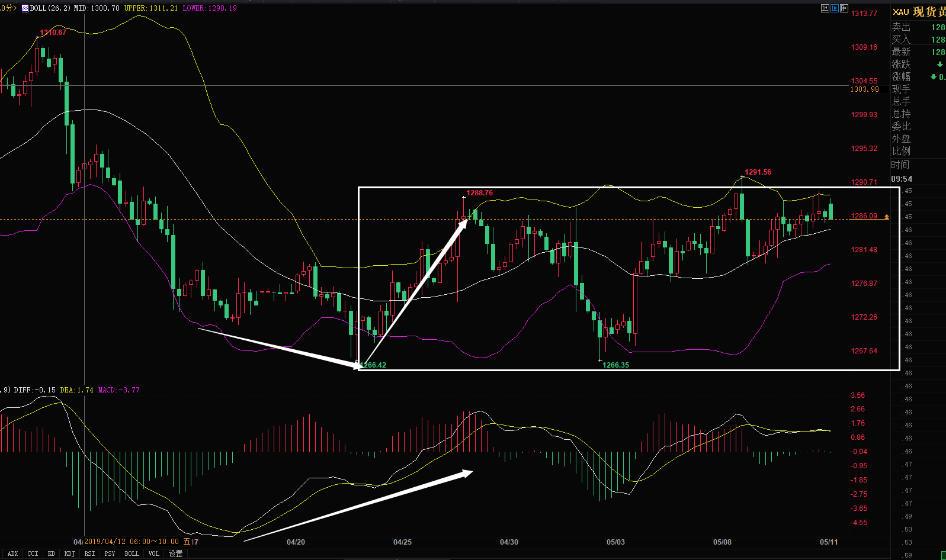Click the first chart range icon at top right
Image resolution: width=946 pixels, height=560 pixels.
[825, 8]
